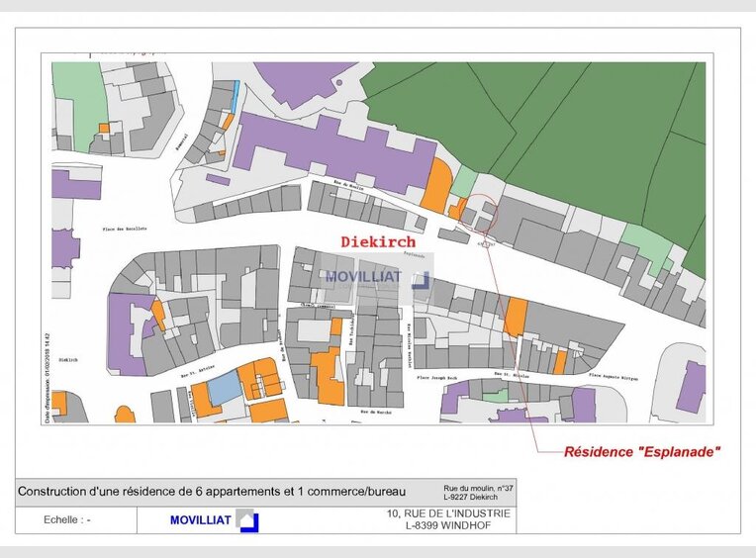Screen dimensions: 756x558
Task: Click the large dark green parcel area
Action: [x=584, y=139]
